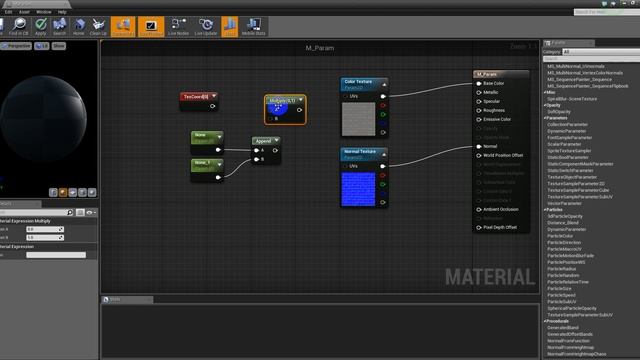Toggle Live Update in the toolbar
This screenshot has width=640, height=360.
click(206, 27)
